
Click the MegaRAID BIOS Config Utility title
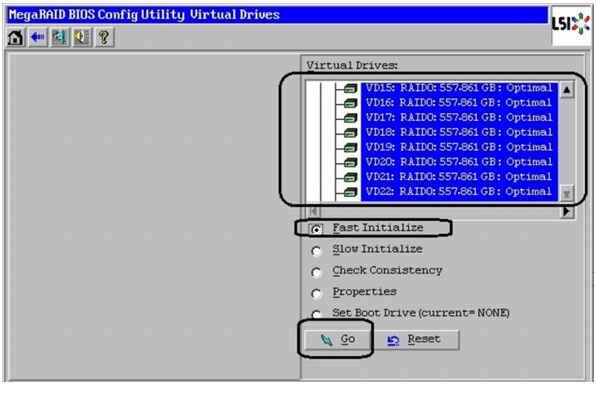[x=144, y=15]
